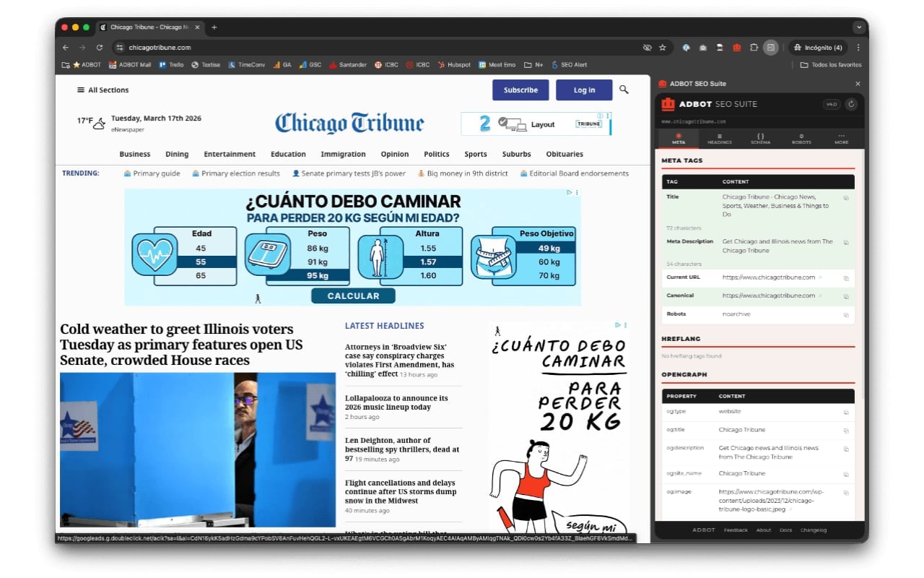Open the eNewspaper link
924x578 pixels.
click(128, 129)
